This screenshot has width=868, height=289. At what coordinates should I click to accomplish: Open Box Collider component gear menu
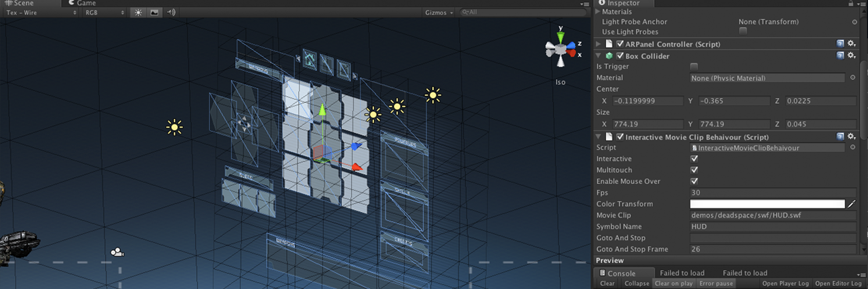852,56
